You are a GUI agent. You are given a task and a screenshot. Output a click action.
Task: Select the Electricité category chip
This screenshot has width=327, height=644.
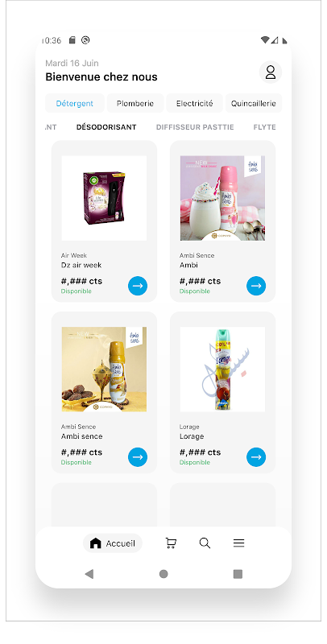pos(194,104)
